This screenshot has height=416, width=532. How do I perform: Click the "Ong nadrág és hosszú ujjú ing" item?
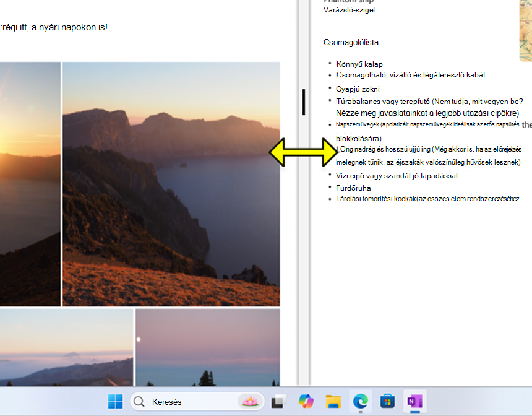tap(429, 155)
